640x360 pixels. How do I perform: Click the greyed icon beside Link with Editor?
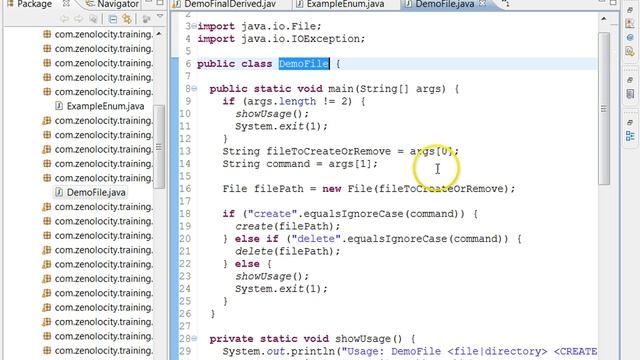(146, 19)
